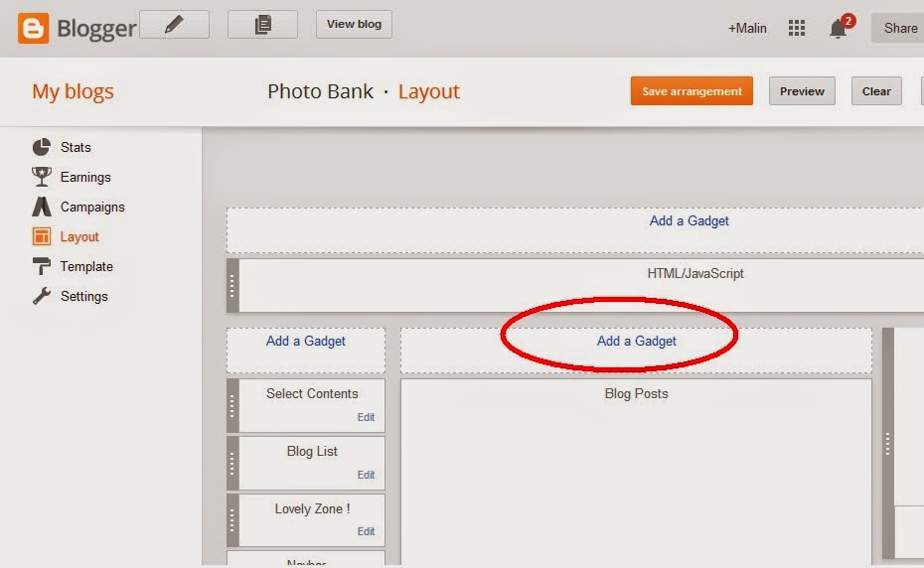This screenshot has height=568, width=924.
Task: Click the right sidebar gadget drag handle
Action: click(887, 444)
